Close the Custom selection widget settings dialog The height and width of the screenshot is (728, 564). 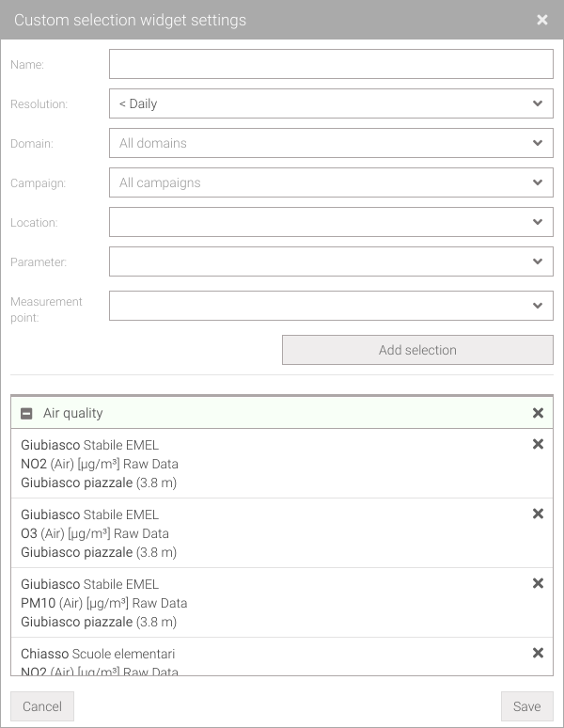pyautogui.click(x=541, y=20)
